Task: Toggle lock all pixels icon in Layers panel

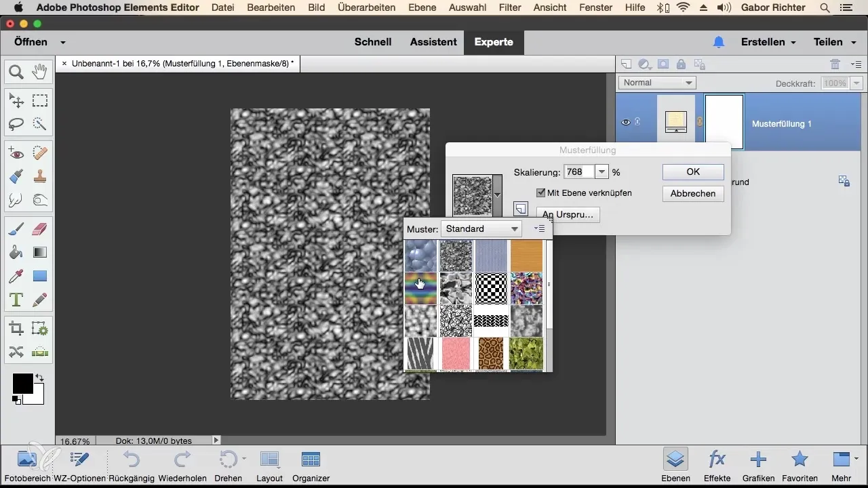Action: (x=681, y=64)
